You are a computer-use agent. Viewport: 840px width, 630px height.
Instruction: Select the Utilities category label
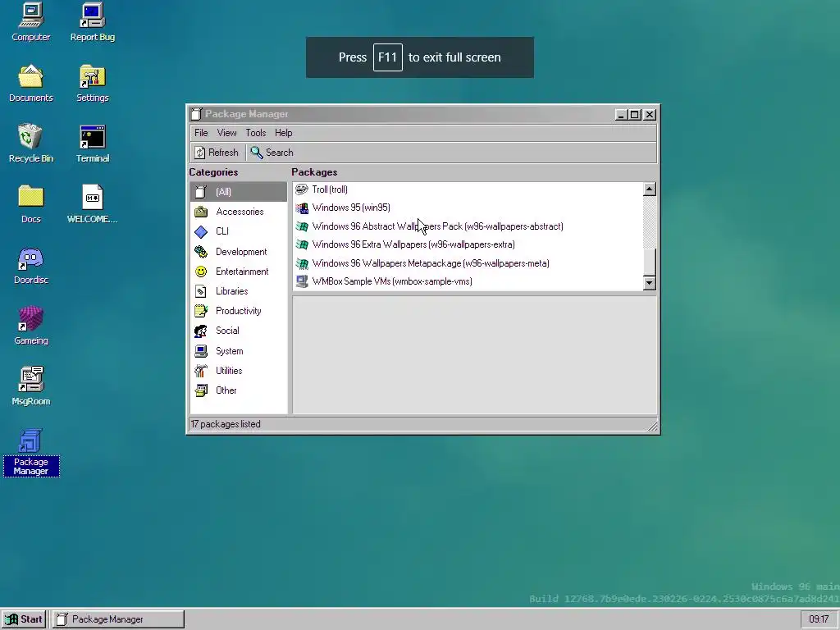229,371
